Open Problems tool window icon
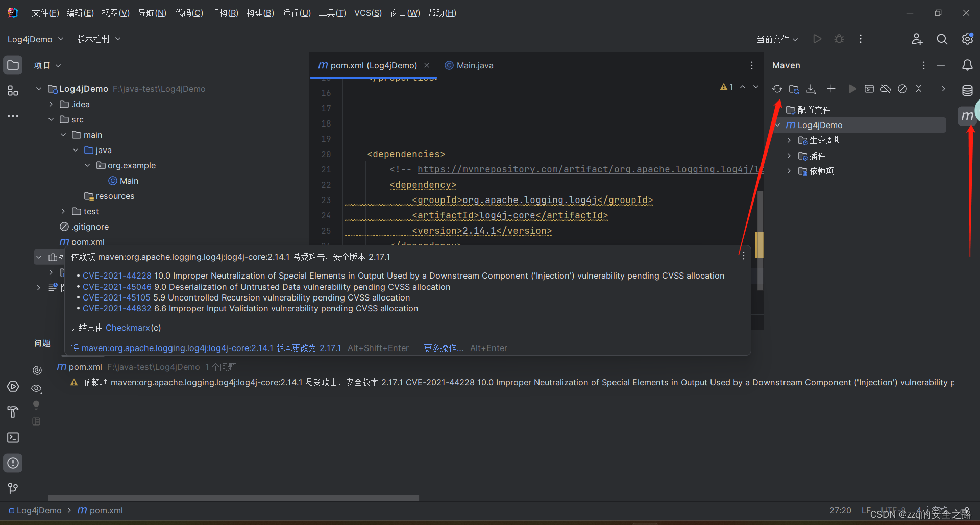The height and width of the screenshot is (525, 980). [x=13, y=463]
